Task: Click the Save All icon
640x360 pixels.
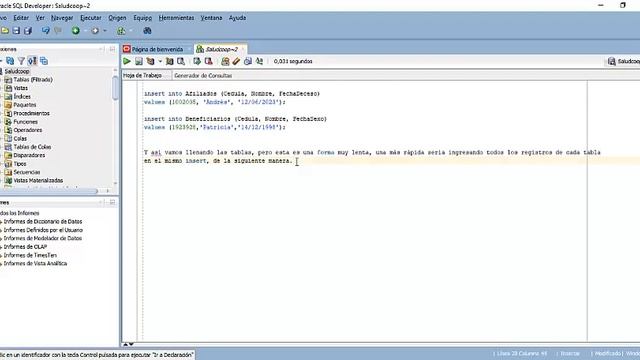Action: point(28,31)
